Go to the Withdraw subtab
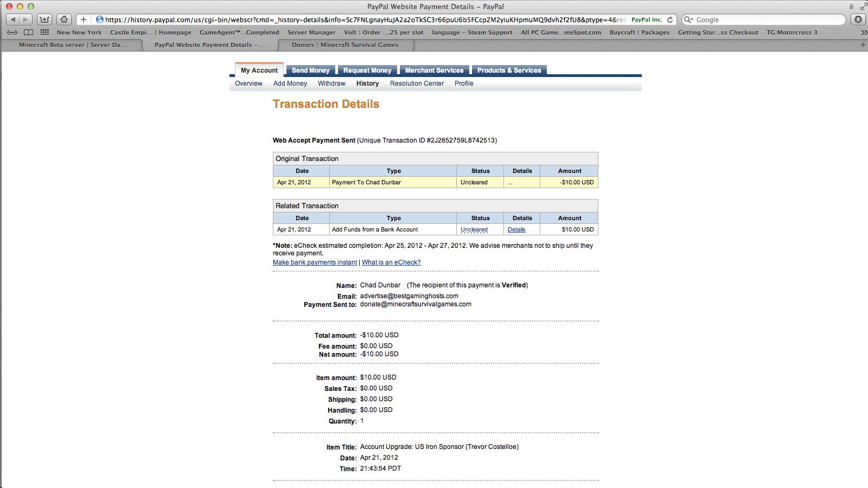The image size is (868, 488). 331,84
